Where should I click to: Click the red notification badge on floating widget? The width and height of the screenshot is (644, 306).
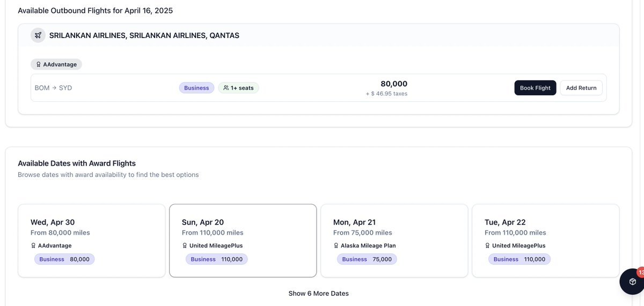tap(641, 272)
